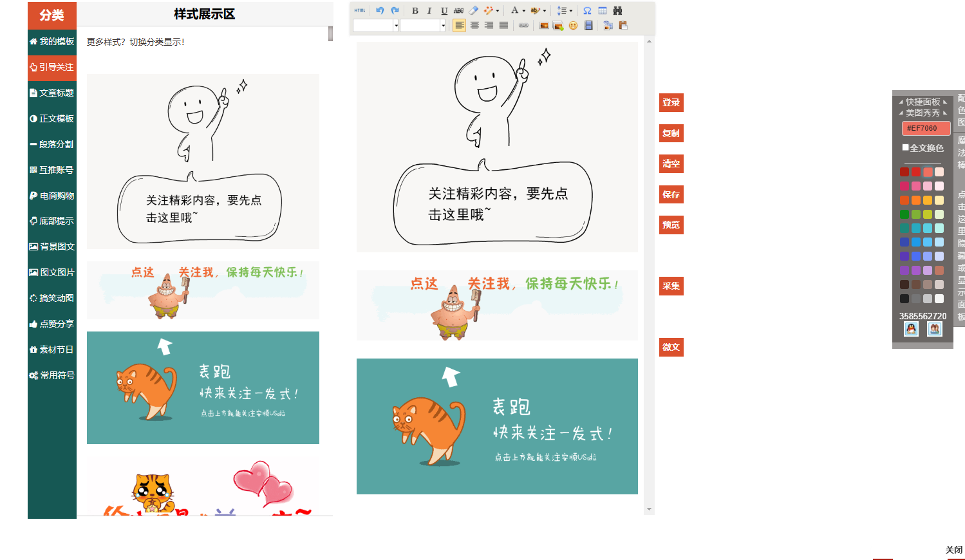Screen dimensions: 965x560
Task: Open the first font dropdown
Action: (x=396, y=25)
